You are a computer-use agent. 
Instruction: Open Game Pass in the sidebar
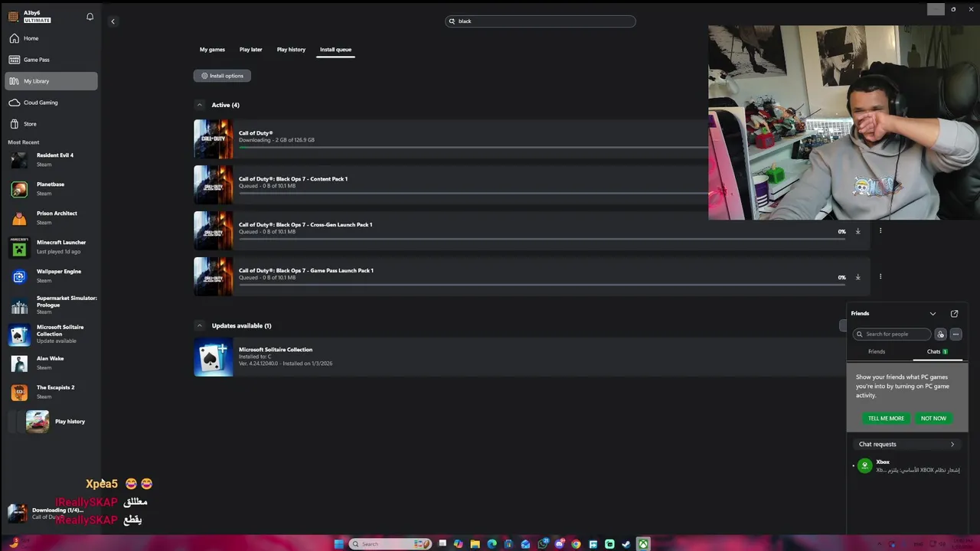click(51, 60)
